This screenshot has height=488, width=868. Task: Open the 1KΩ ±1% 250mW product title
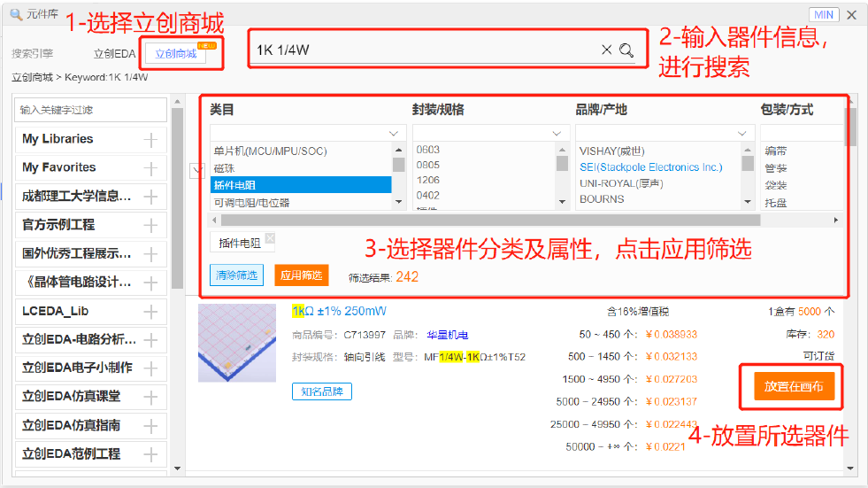tap(339, 311)
